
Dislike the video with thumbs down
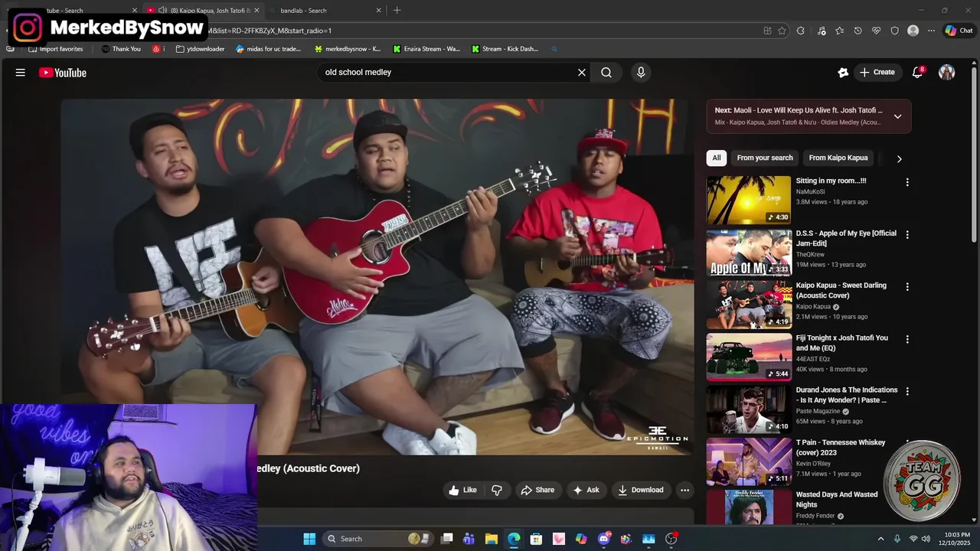tap(497, 490)
